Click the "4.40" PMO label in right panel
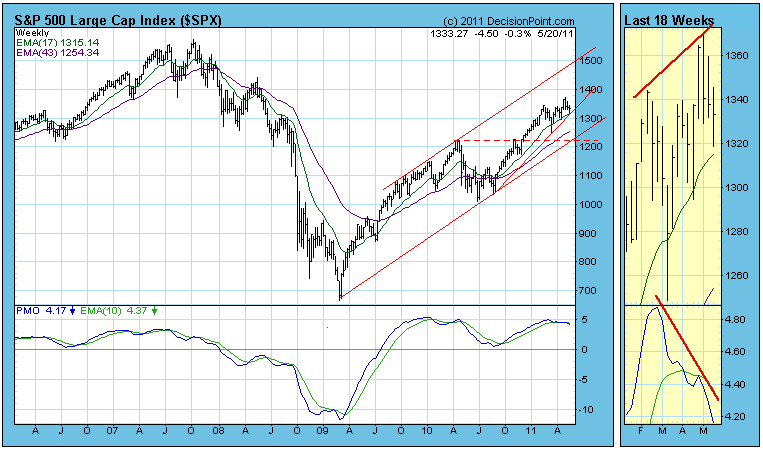This screenshot has width=763, height=452. click(x=735, y=385)
